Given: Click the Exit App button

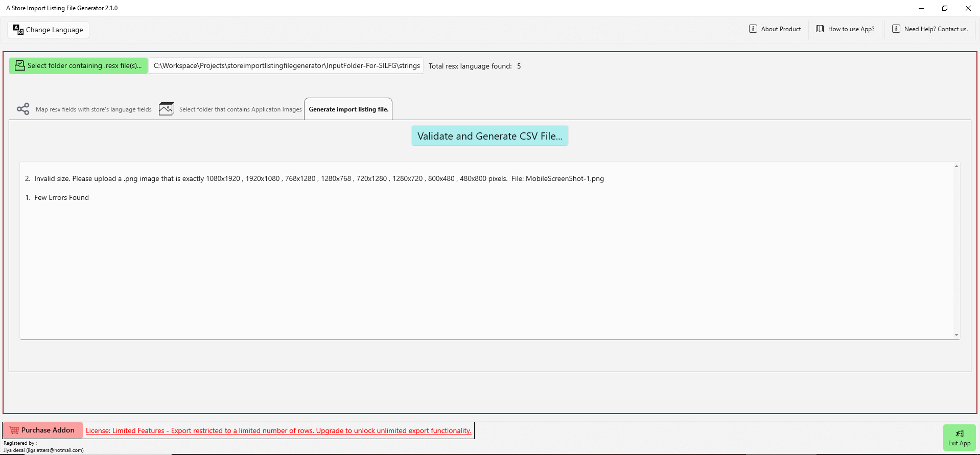Looking at the screenshot, I should coord(960,438).
